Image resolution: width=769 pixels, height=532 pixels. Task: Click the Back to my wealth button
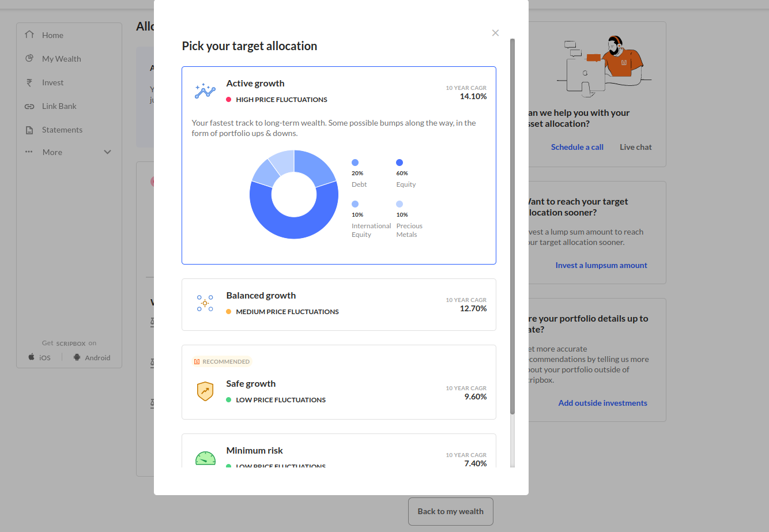click(450, 511)
